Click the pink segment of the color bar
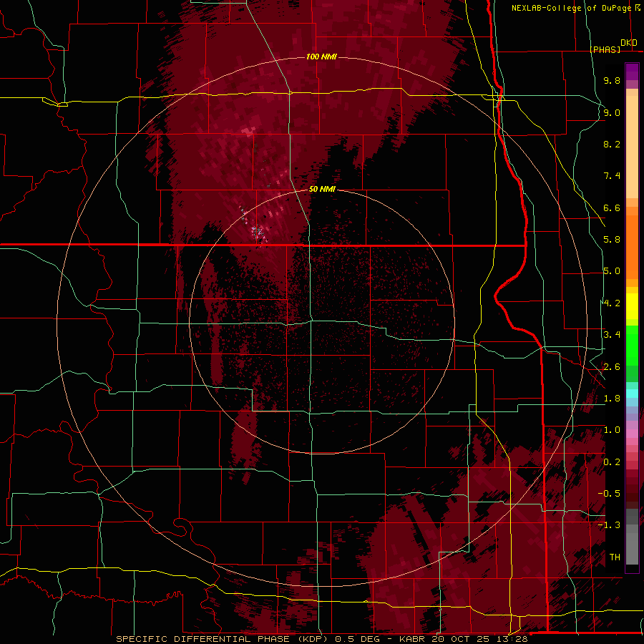Screen dimensions: 644x644 coord(632,434)
